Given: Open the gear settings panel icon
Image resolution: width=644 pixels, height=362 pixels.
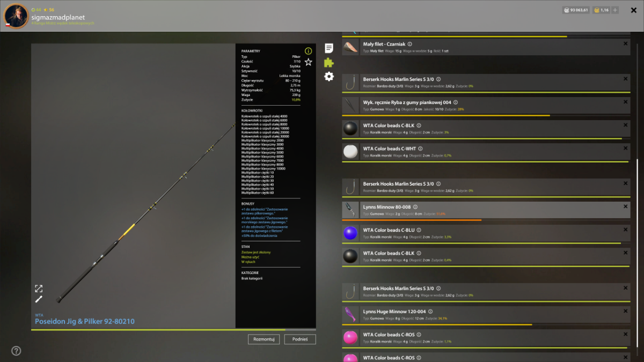Looking at the screenshot, I should (x=329, y=77).
